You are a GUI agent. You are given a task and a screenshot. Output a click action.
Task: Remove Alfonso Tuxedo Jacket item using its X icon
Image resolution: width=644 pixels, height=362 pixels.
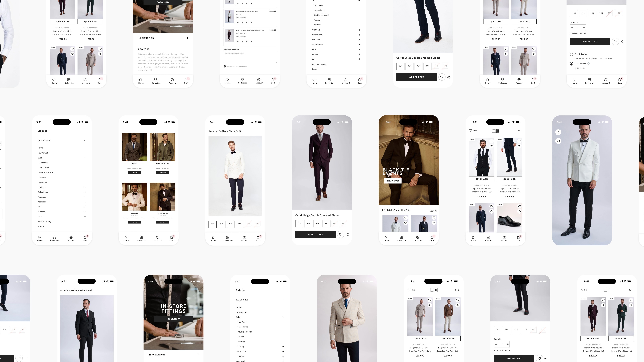point(251,23)
